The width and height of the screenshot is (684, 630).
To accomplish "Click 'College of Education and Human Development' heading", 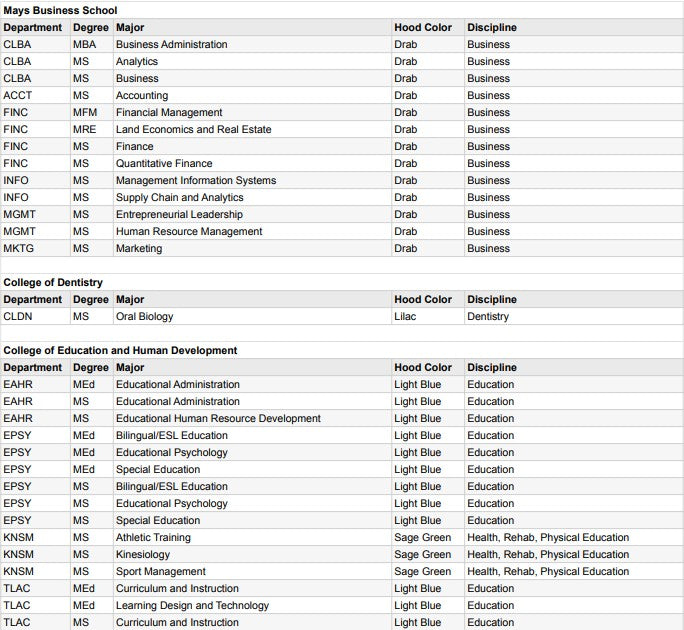I will click(x=120, y=350).
